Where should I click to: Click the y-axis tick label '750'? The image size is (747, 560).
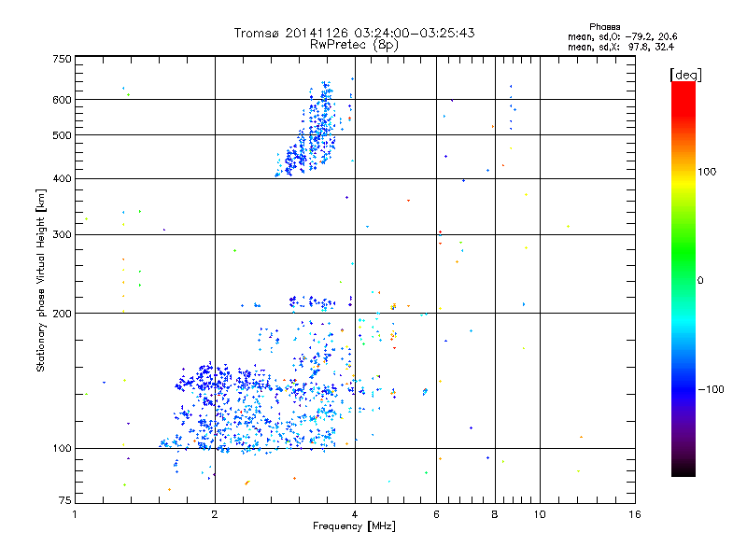click(x=62, y=59)
